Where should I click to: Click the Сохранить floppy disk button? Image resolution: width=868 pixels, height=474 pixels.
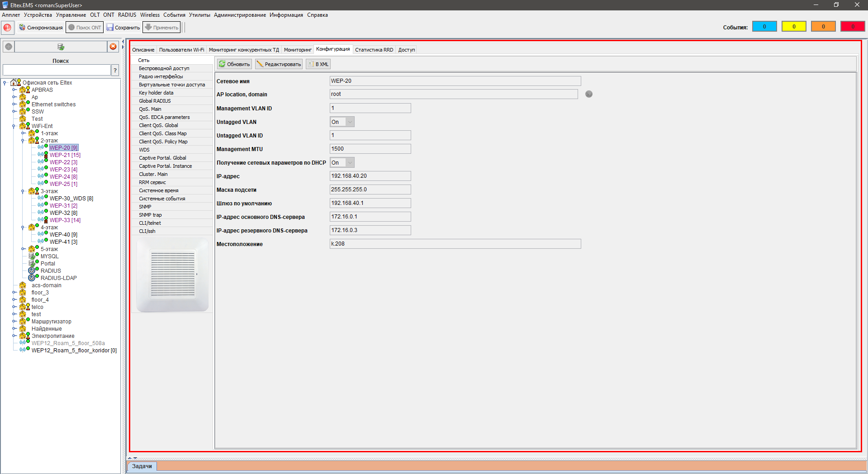123,28
